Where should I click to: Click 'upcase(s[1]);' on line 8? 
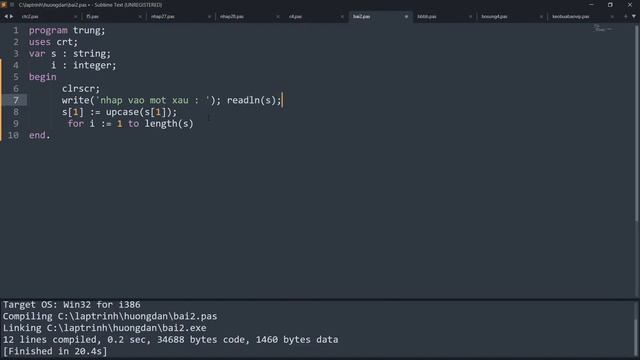pos(141,112)
